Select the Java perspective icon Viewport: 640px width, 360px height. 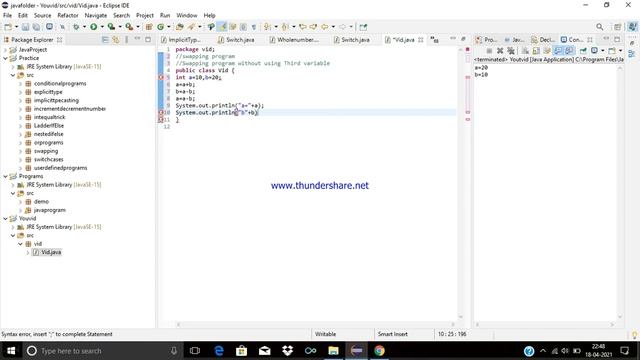click(632, 27)
